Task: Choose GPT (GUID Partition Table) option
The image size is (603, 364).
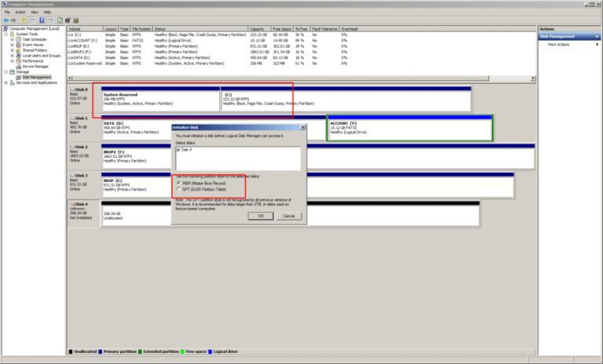Action: click(178, 189)
